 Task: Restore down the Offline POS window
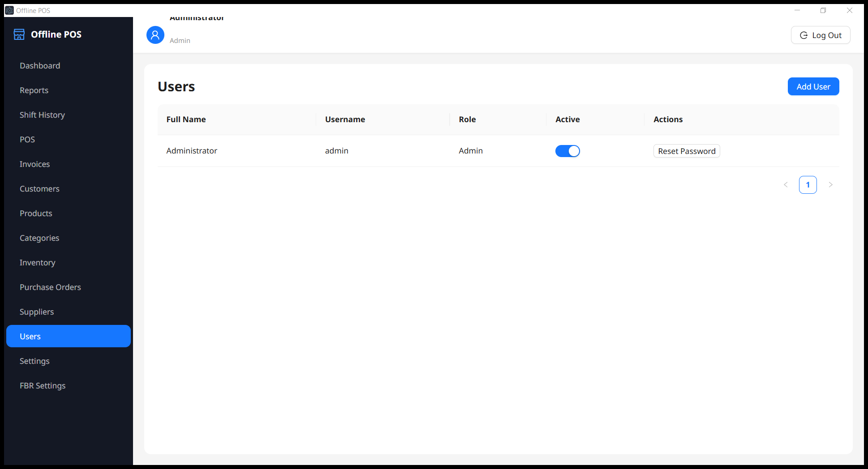823,10
